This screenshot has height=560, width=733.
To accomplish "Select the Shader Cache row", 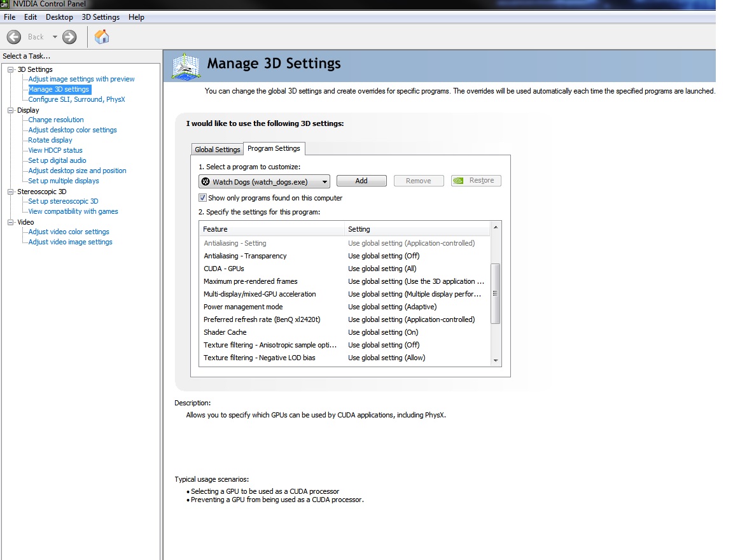I will tap(345, 332).
